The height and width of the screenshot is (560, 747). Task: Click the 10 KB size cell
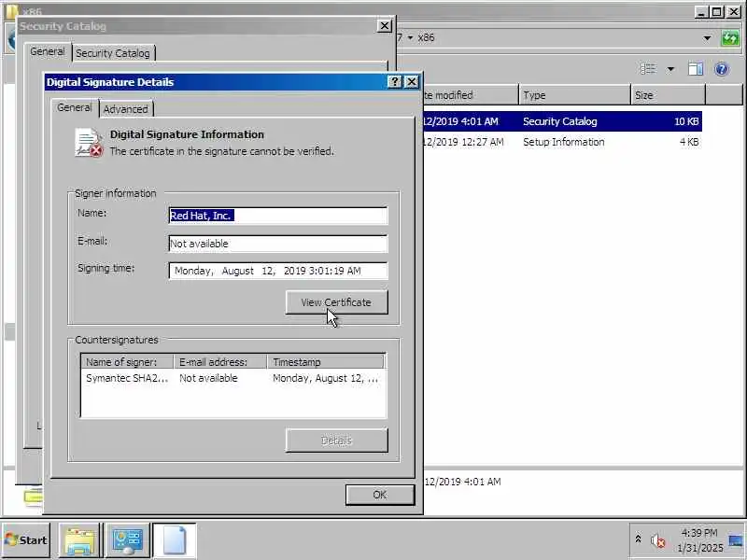(686, 121)
